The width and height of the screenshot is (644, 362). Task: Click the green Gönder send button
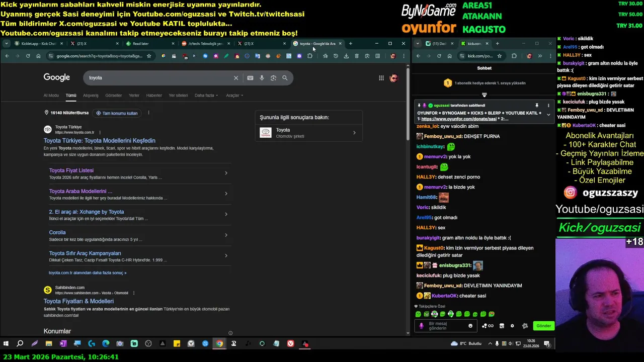[x=543, y=326]
